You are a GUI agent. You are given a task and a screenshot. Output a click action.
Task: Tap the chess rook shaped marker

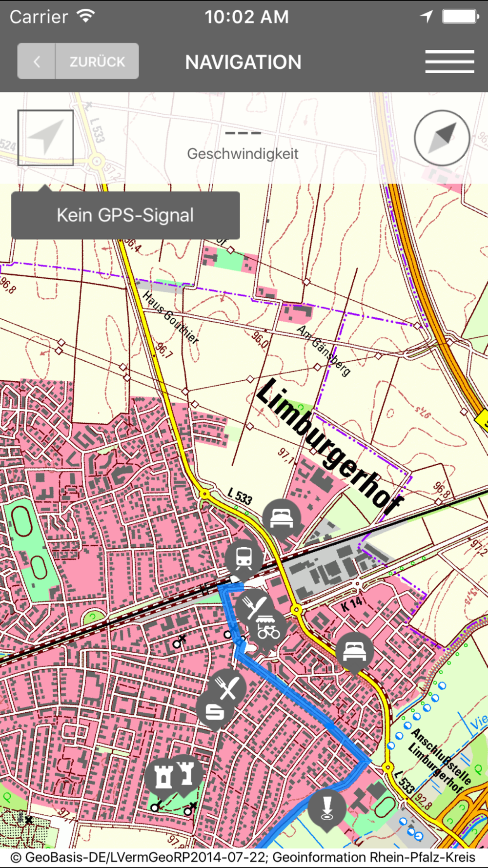pyautogui.click(x=186, y=774)
